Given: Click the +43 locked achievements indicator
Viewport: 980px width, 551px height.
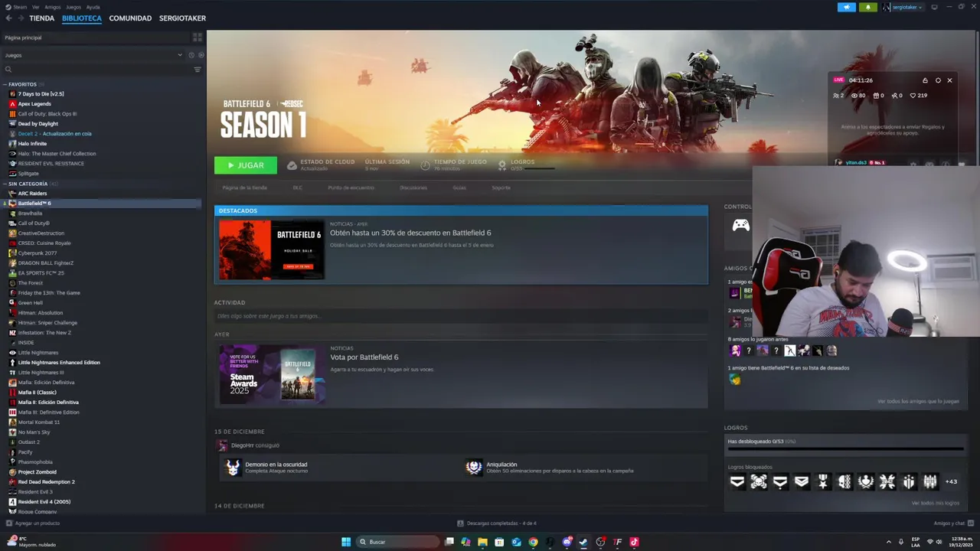Looking at the screenshot, I should pyautogui.click(x=951, y=481).
